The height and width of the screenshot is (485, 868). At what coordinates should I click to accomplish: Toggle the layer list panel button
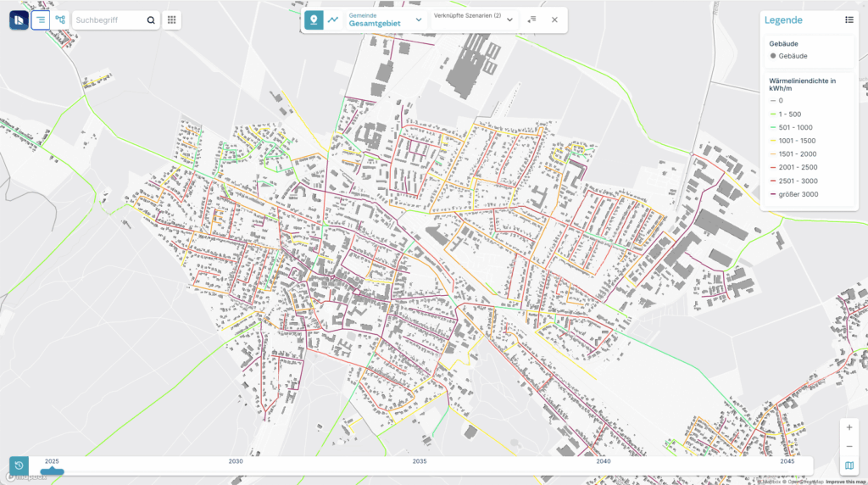(41, 20)
